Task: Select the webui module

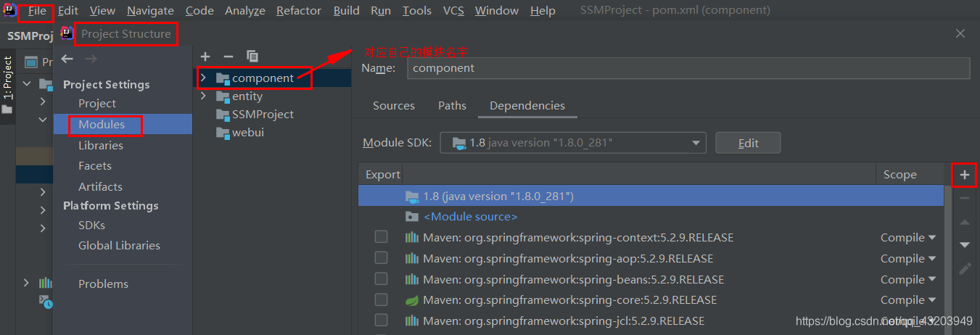Action: click(x=248, y=133)
